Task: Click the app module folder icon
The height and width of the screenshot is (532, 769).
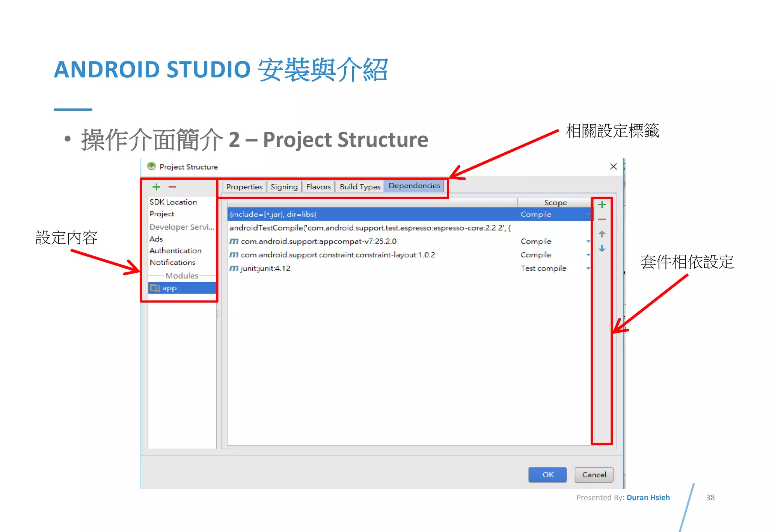Action: [x=155, y=288]
